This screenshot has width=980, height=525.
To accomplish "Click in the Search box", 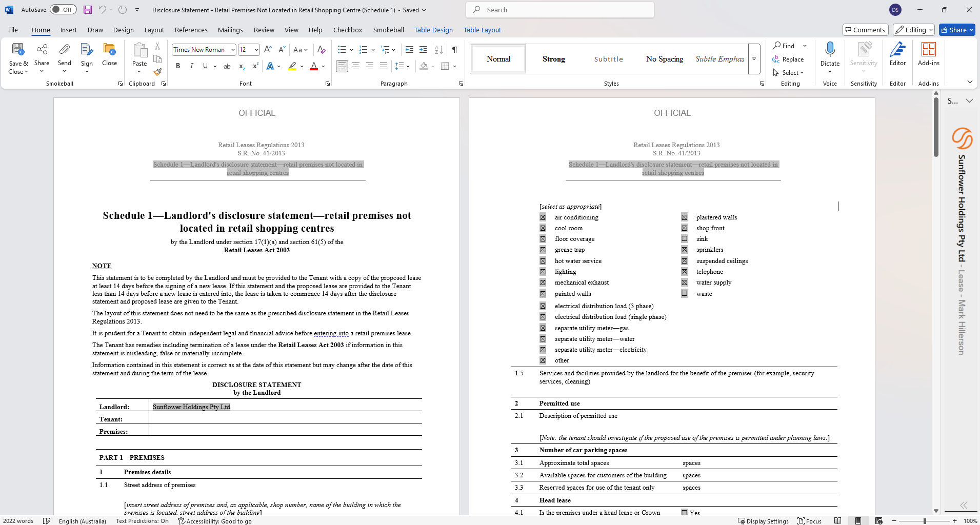I will (560, 10).
